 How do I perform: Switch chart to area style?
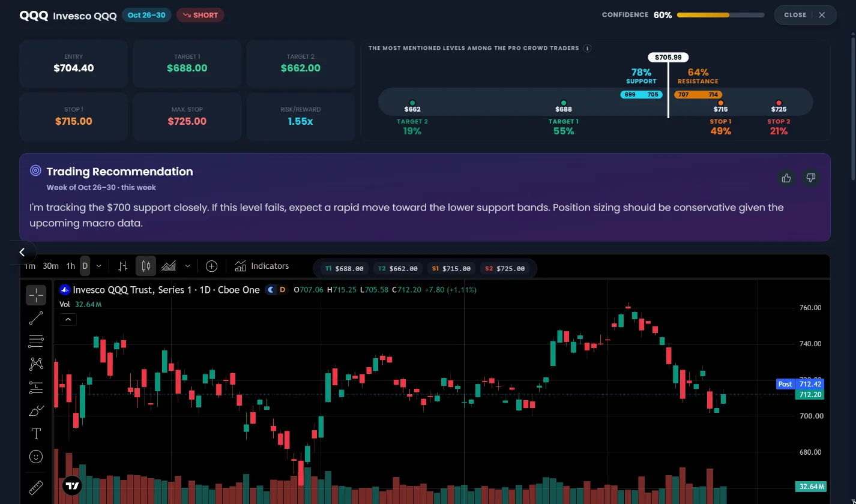[169, 266]
